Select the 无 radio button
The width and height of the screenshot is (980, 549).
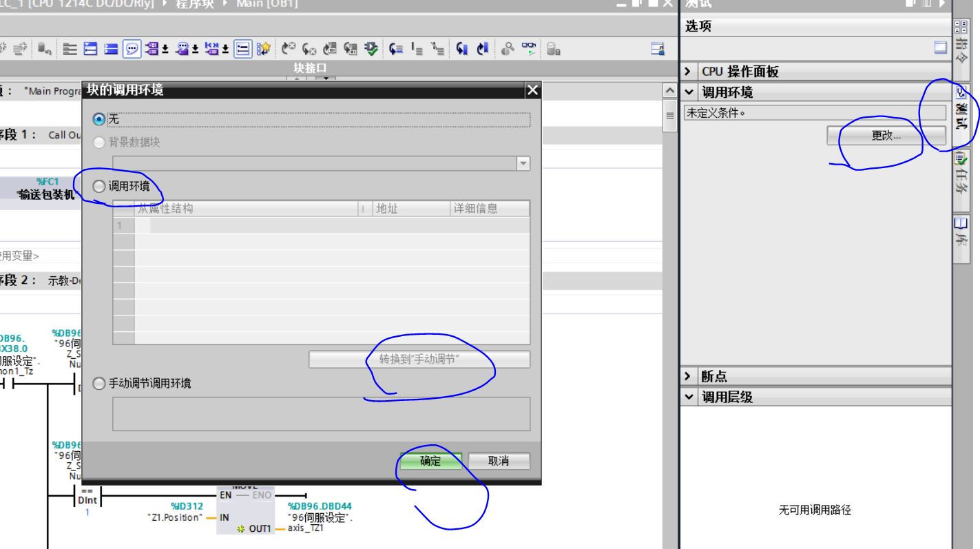(x=99, y=120)
